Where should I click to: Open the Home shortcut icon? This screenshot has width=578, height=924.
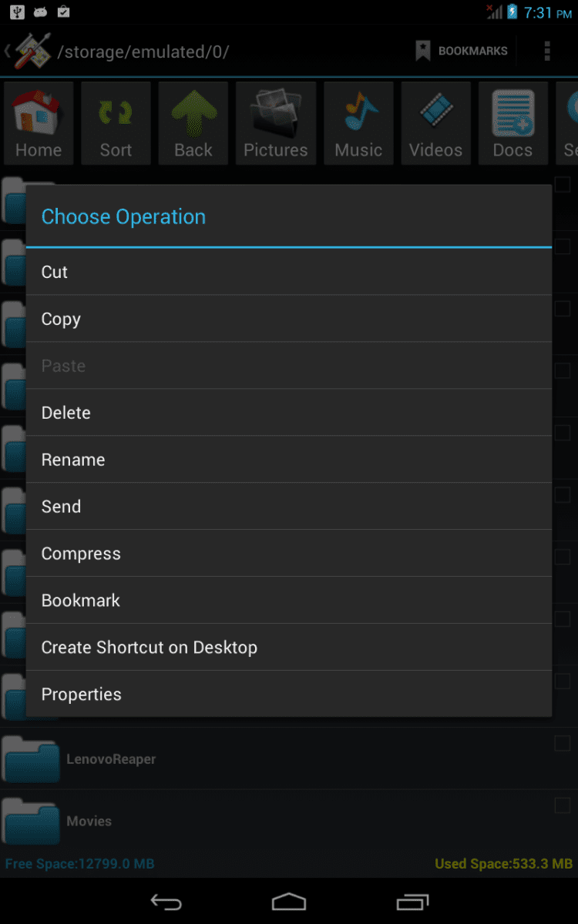click(x=39, y=123)
